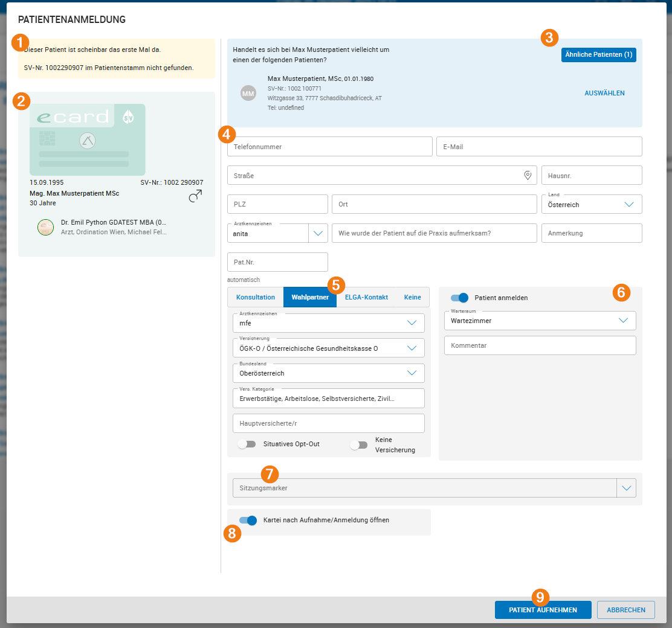Click the orange number 9 marker
The image size is (672, 628).
click(x=540, y=597)
